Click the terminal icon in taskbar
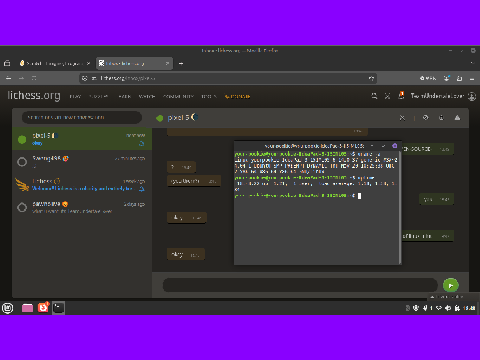The width and height of the screenshot is (480, 360). [59, 308]
